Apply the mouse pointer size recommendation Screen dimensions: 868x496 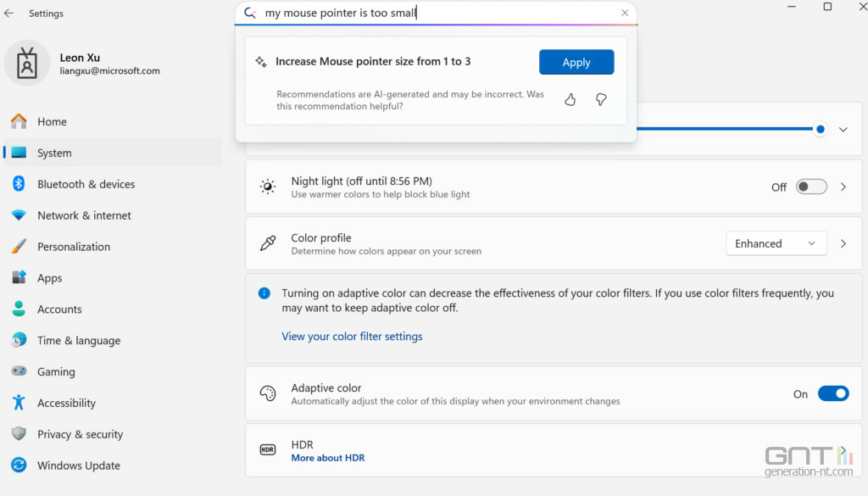(x=576, y=62)
